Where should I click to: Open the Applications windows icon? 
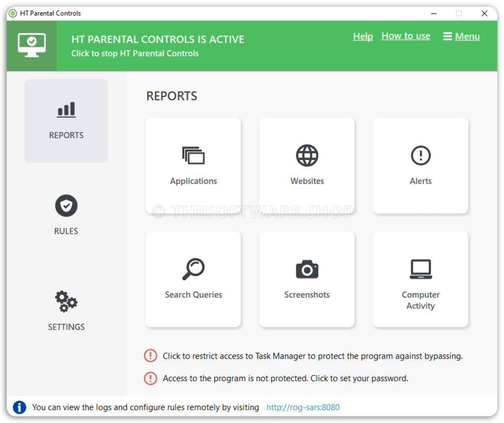click(x=193, y=155)
